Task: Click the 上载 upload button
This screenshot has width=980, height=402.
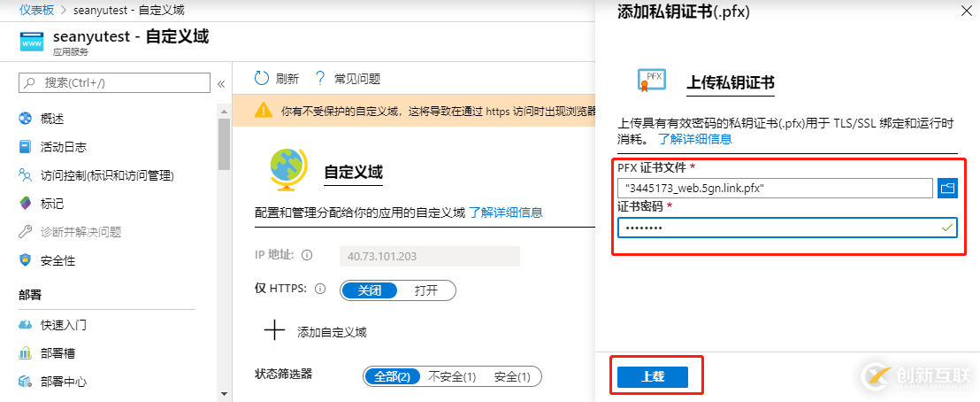Action: click(653, 377)
